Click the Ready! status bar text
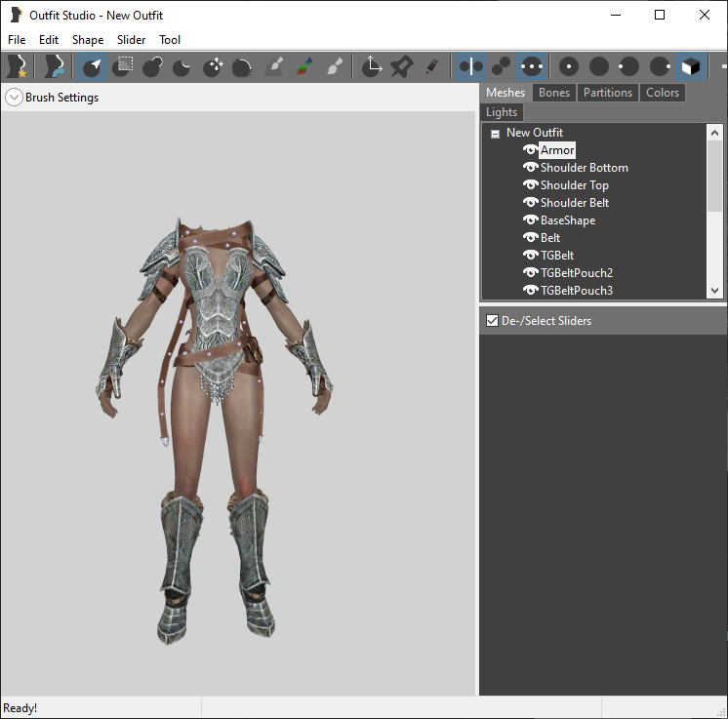The width and height of the screenshot is (728, 719). coord(20,708)
